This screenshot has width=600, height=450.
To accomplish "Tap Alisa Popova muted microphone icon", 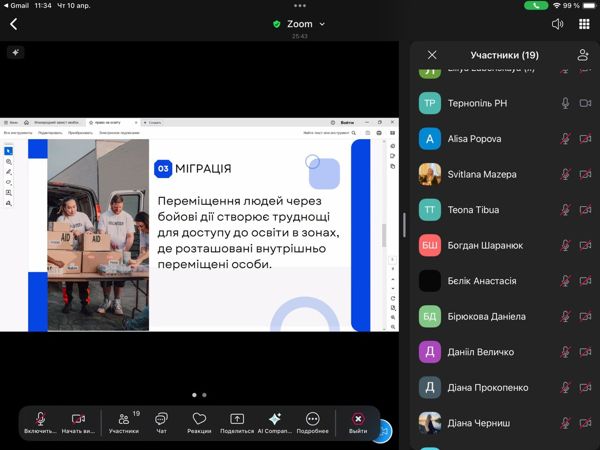I will [x=565, y=139].
